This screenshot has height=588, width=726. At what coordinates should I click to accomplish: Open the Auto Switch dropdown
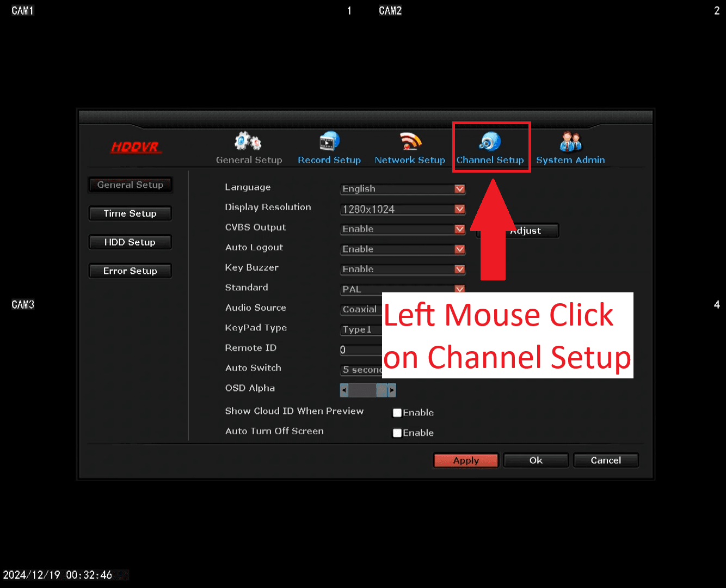(361, 370)
